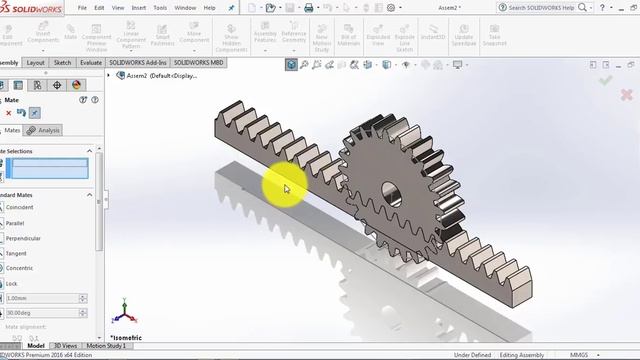Click the Undo arrow icon in the Mate panel

pyautogui.click(x=21, y=113)
